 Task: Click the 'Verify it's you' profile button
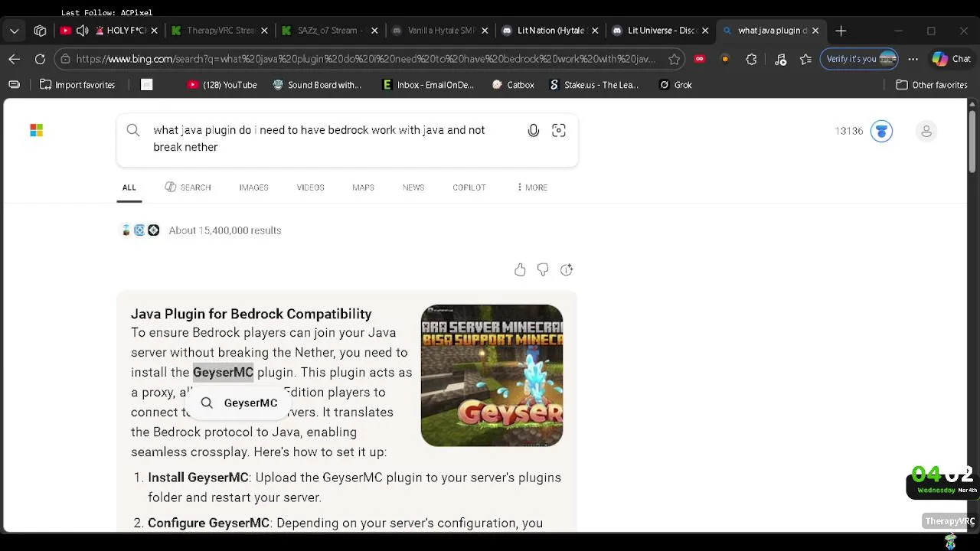click(859, 59)
